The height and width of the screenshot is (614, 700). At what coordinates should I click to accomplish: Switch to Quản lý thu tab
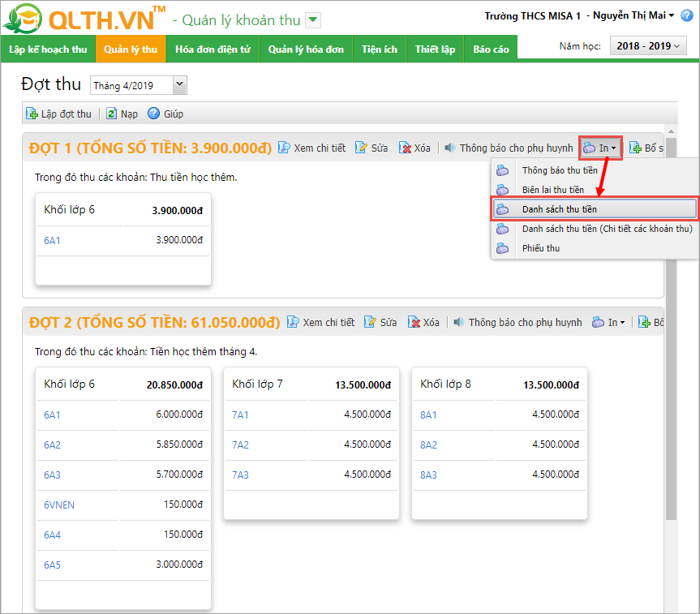coord(131,49)
